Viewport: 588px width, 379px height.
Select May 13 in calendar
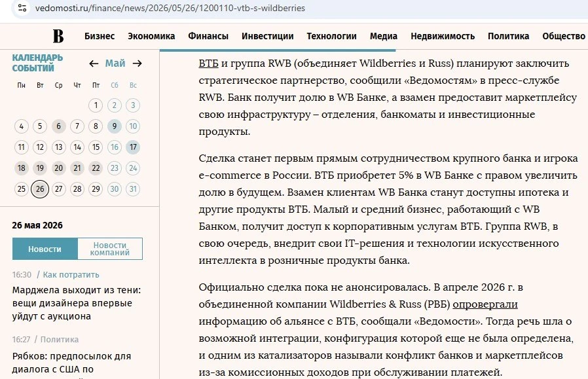[58, 147]
